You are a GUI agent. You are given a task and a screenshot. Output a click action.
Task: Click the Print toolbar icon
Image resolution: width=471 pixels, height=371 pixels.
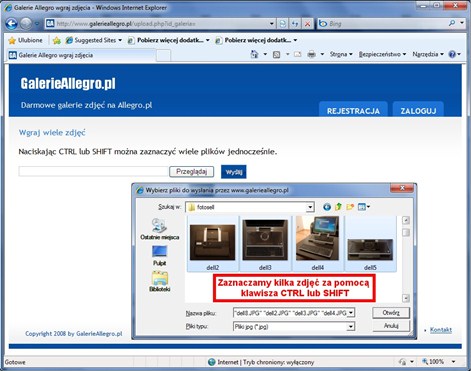(x=312, y=54)
